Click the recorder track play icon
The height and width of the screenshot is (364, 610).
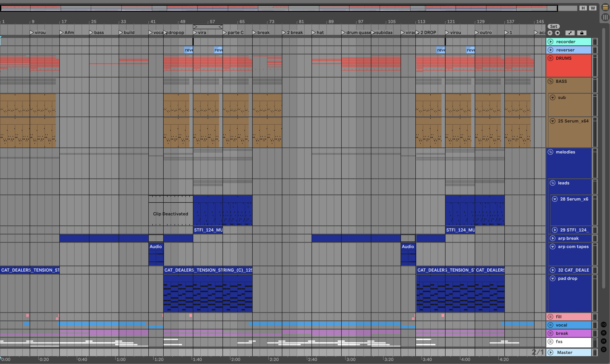point(551,42)
